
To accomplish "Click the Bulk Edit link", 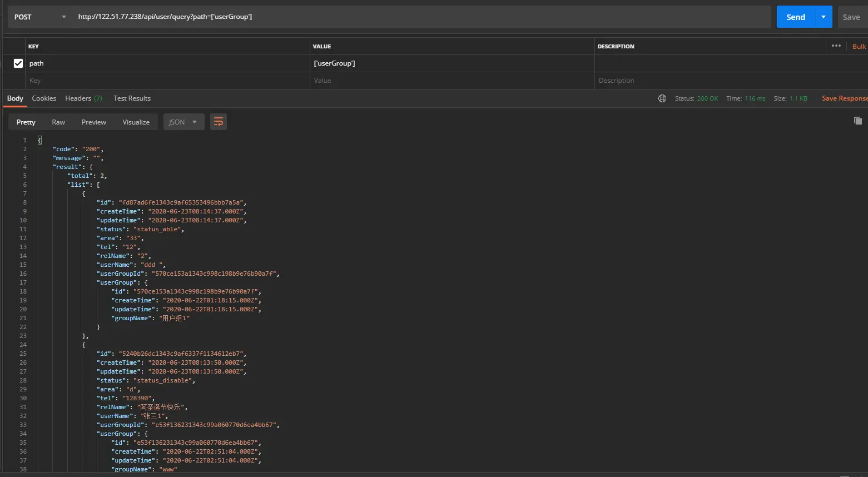I will coord(859,47).
